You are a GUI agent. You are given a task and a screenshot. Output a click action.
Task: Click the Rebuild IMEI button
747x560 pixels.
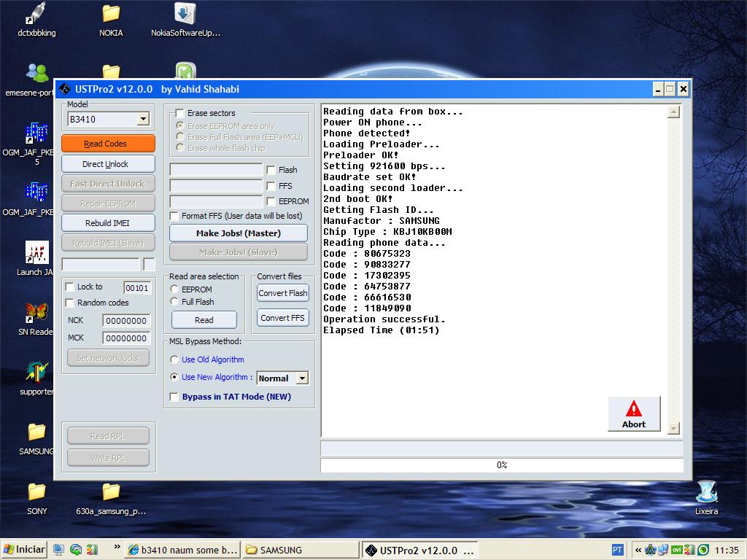(108, 223)
